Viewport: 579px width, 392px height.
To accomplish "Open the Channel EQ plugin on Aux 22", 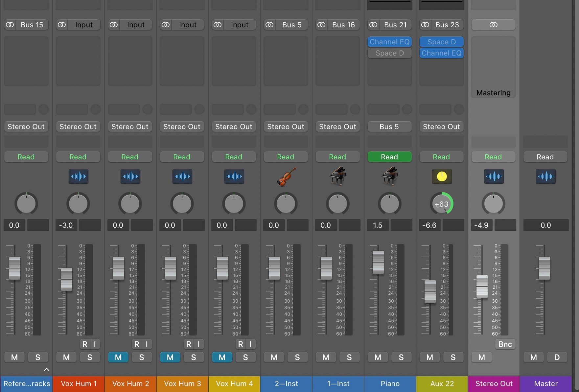I will pos(441,53).
